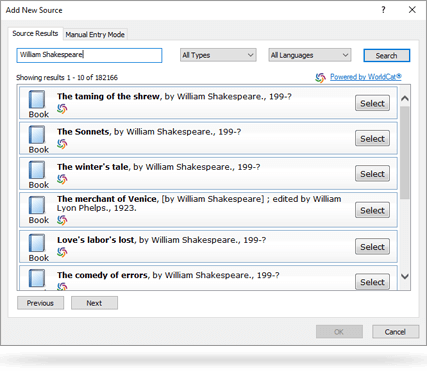Click the book icon for Love's labor's lost
This screenshot has width=427, height=371.
[x=37, y=243]
